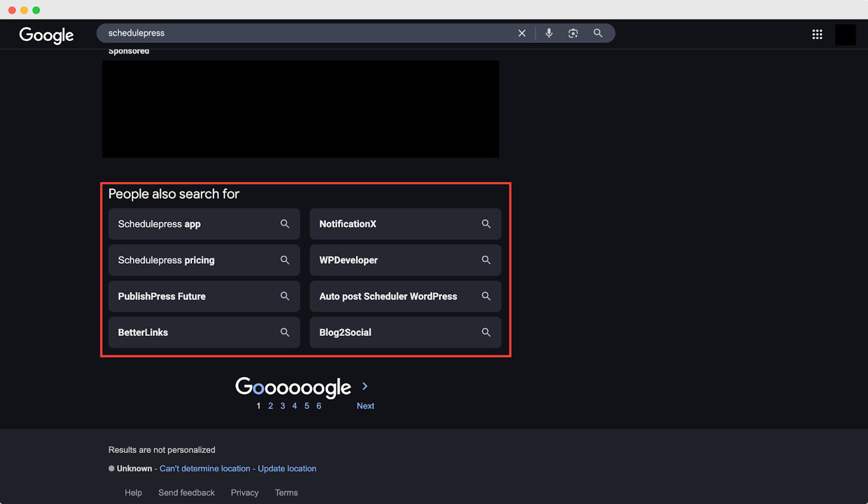Click the People also search for heading
Viewport: 868px width, 504px height.
(174, 194)
